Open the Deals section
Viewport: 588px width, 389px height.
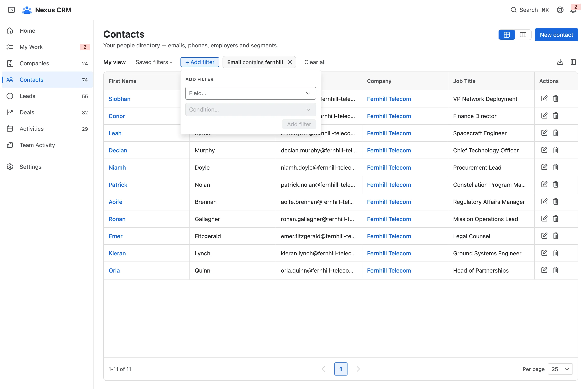point(47,112)
